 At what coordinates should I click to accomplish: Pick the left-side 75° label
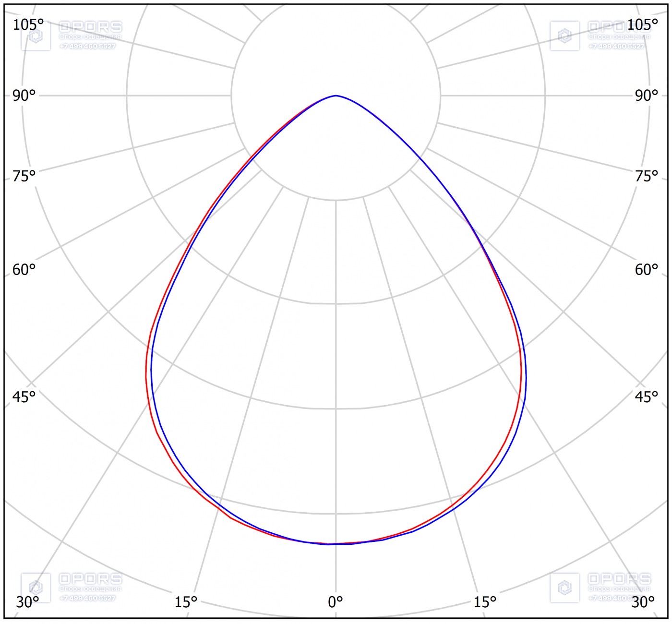(x=24, y=176)
